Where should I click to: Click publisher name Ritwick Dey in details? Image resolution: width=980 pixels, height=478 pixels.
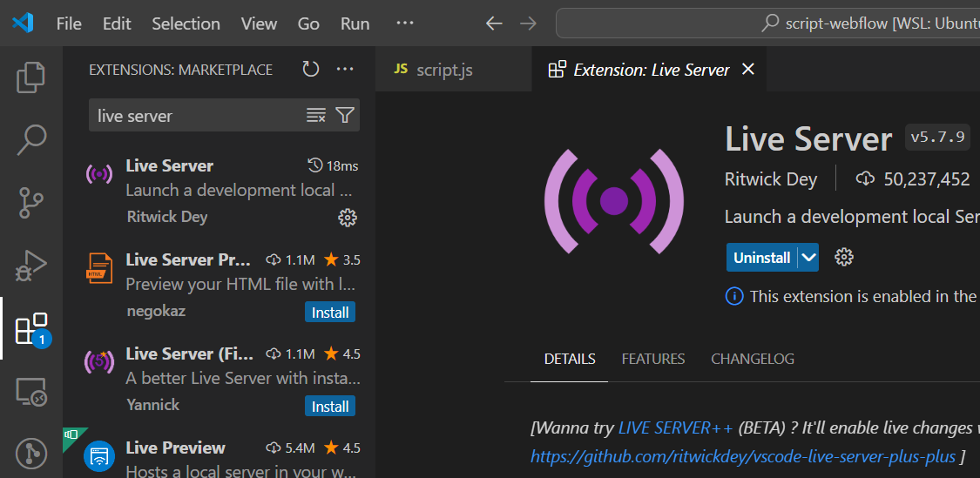pyautogui.click(x=771, y=179)
